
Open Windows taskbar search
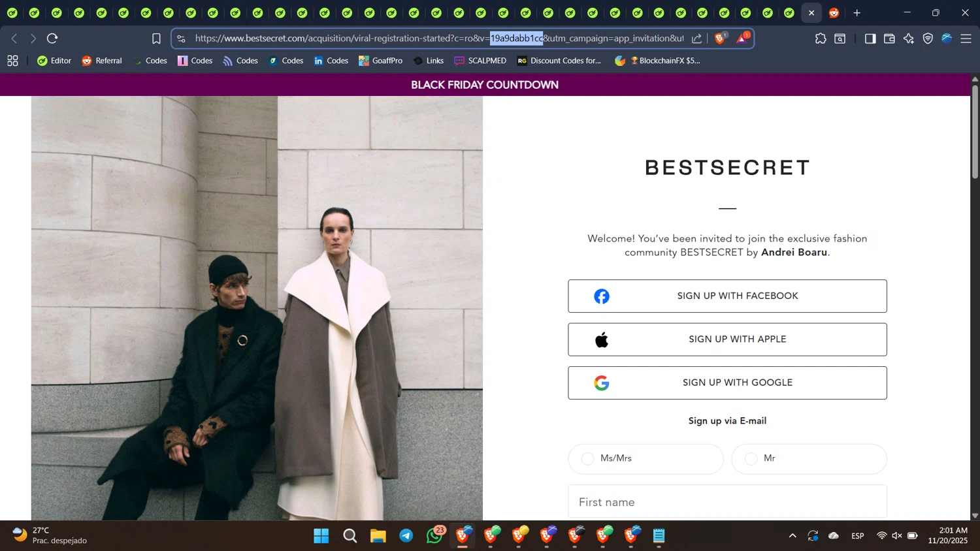[350, 536]
